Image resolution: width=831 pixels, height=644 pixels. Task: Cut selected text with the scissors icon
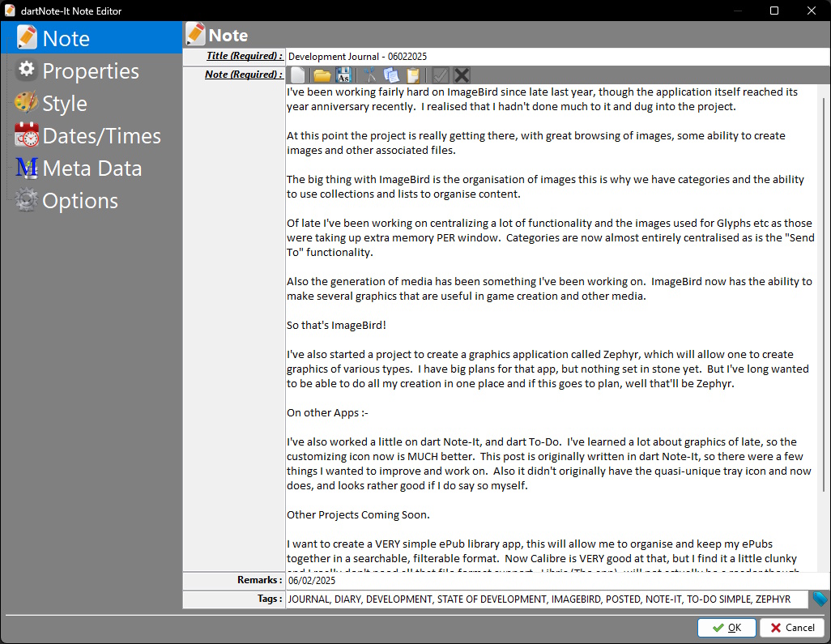(370, 75)
